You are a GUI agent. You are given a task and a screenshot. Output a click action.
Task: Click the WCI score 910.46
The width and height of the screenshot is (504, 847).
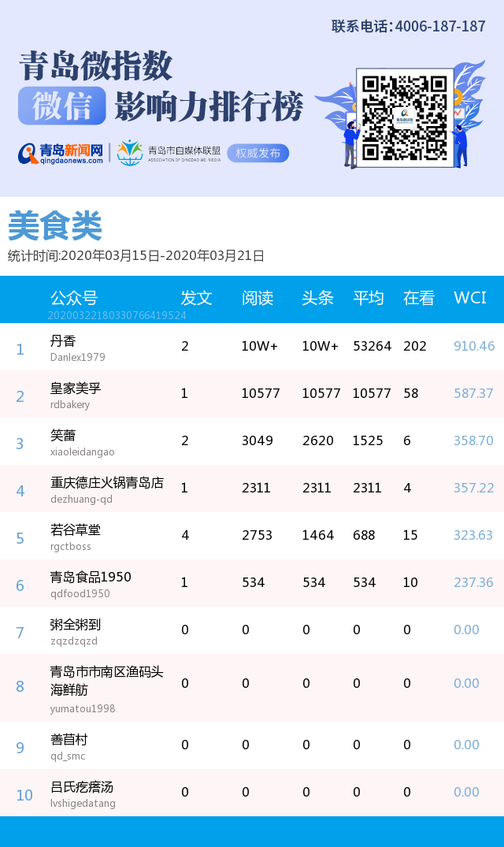[474, 346]
